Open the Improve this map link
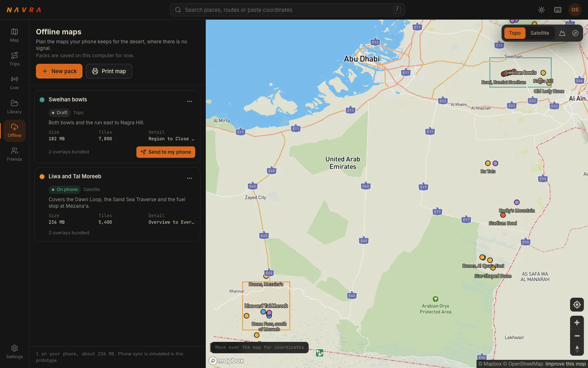This screenshot has height=368, width=588. pos(566,364)
